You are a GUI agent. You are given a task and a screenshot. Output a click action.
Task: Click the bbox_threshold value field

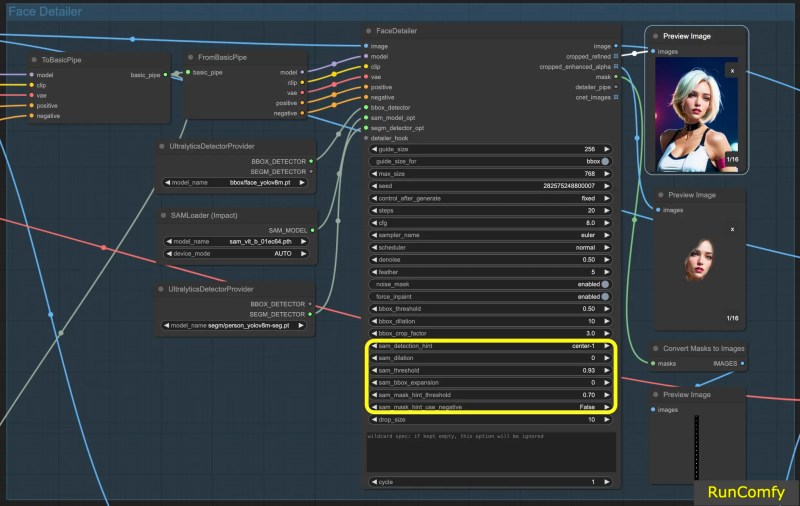(x=490, y=309)
